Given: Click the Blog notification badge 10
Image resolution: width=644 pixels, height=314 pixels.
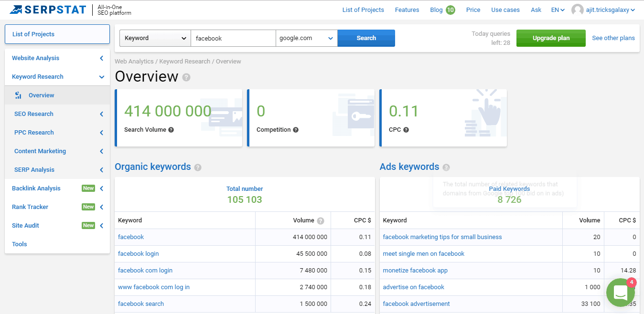Looking at the screenshot, I should click(x=451, y=10).
